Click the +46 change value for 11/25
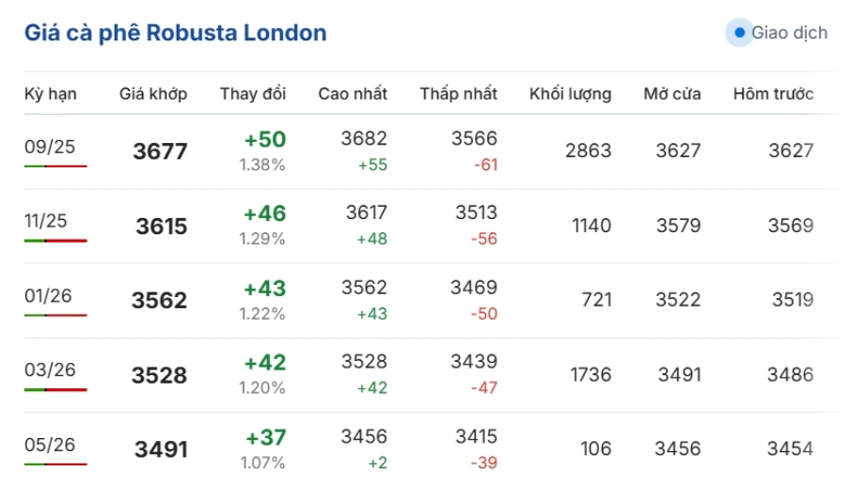The image size is (868, 486). [265, 213]
